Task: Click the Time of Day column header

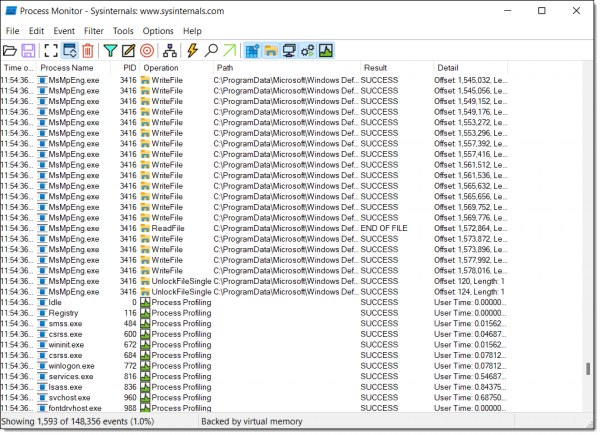Action: coord(18,68)
